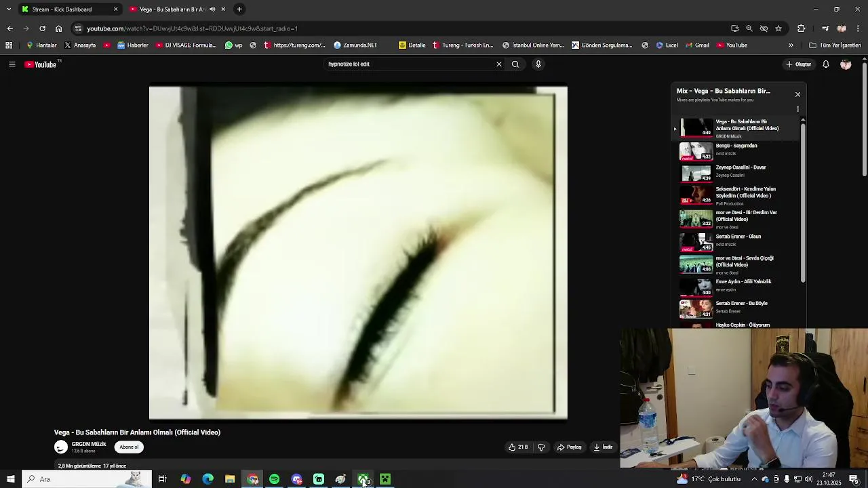Play Bengü - Saygımdan from the mix
The height and width of the screenshot is (488, 868).
coord(739,150)
